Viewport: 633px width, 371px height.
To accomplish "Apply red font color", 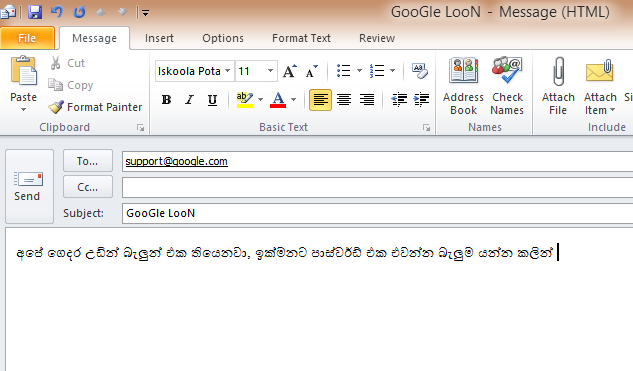I will click(x=278, y=100).
